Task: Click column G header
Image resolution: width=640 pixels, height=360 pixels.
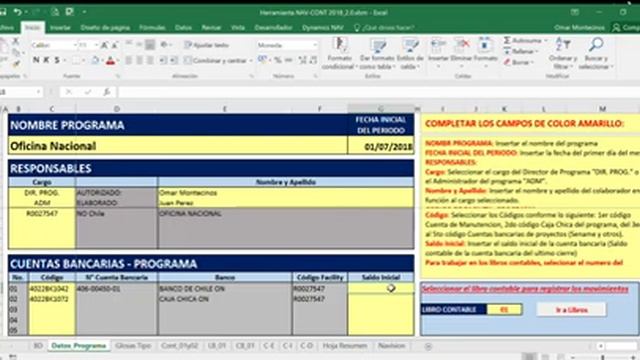Action: tap(380, 109)
